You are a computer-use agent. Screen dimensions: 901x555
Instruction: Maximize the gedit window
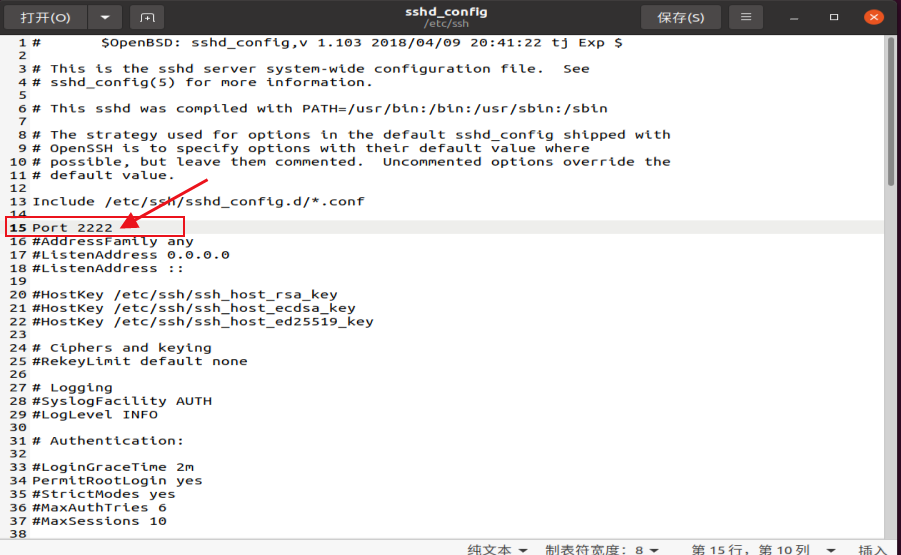tap(834, 17)
